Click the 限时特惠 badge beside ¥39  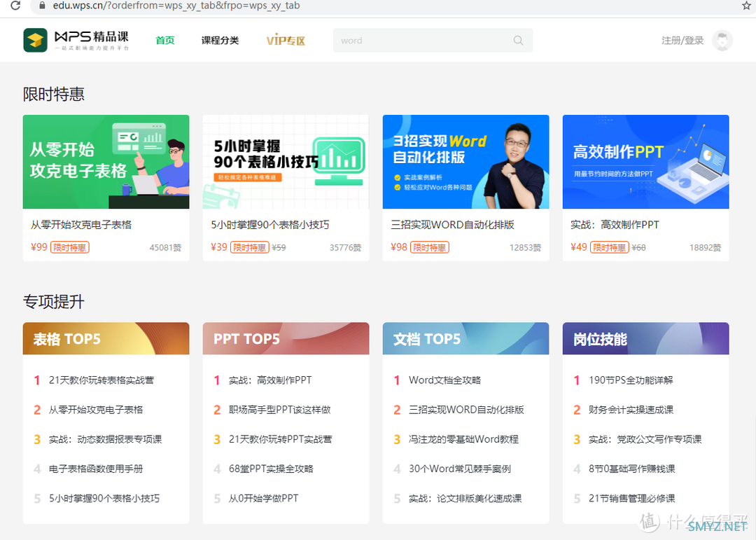(250, 247)
